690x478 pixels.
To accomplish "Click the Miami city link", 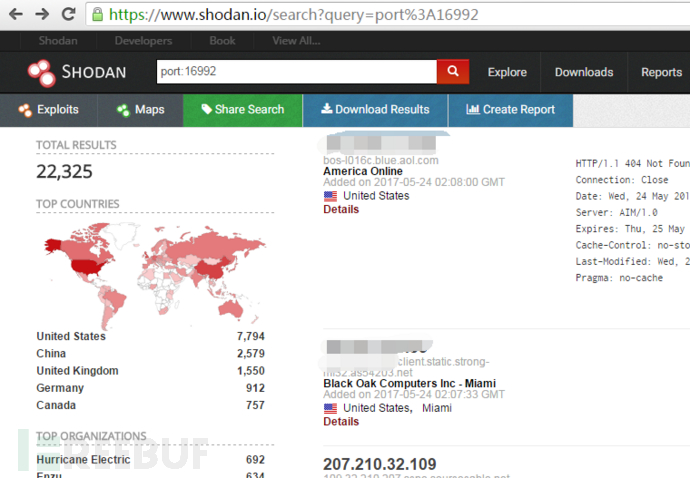I will click(437, 408).
